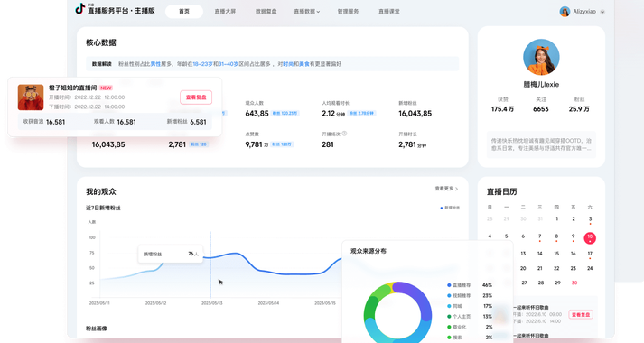
Task: Click 查看复盘 for 一起来听怀旧歌曲 event
Action: pyautogui.click(x=581, y=315)
